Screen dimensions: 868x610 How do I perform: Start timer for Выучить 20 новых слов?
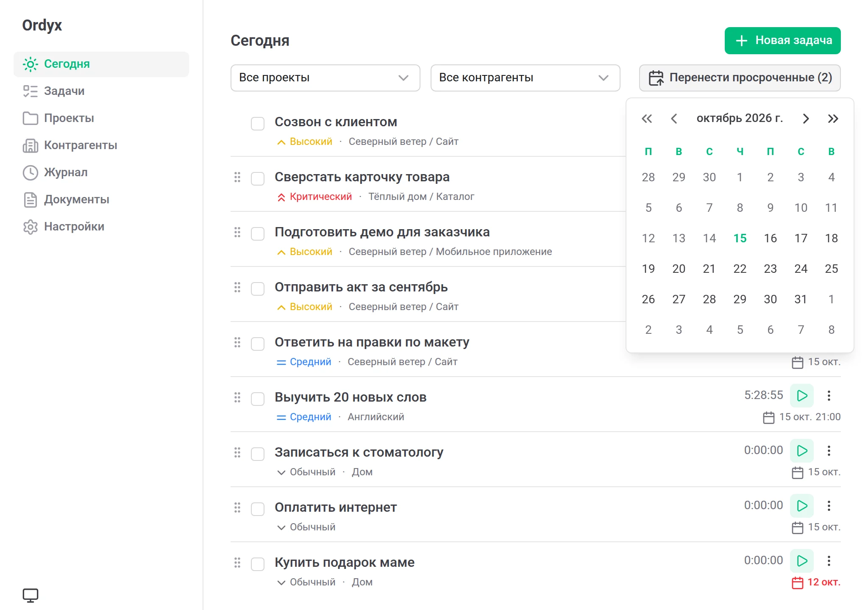point(802,396)
